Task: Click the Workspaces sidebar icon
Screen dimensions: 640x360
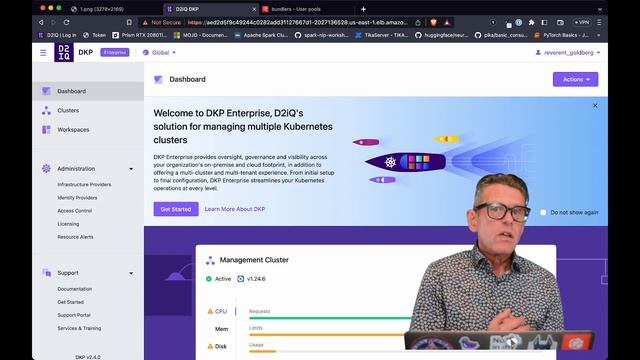Action: point(46,129)
